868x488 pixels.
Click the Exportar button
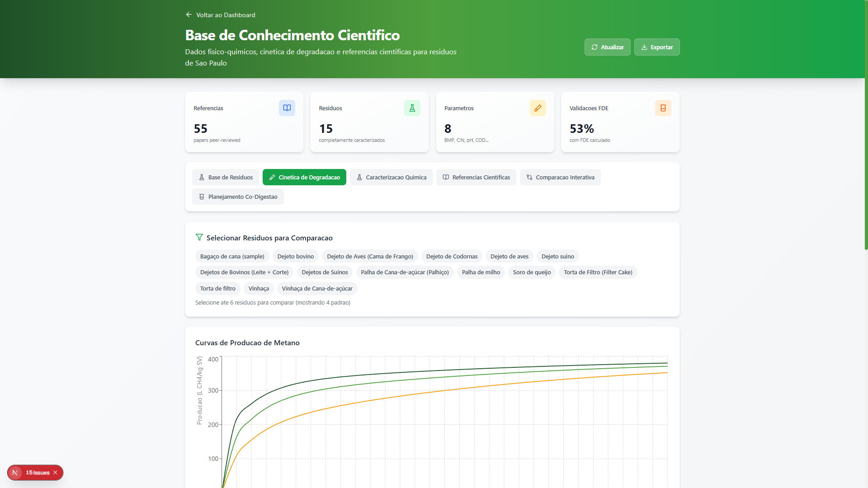657,47
